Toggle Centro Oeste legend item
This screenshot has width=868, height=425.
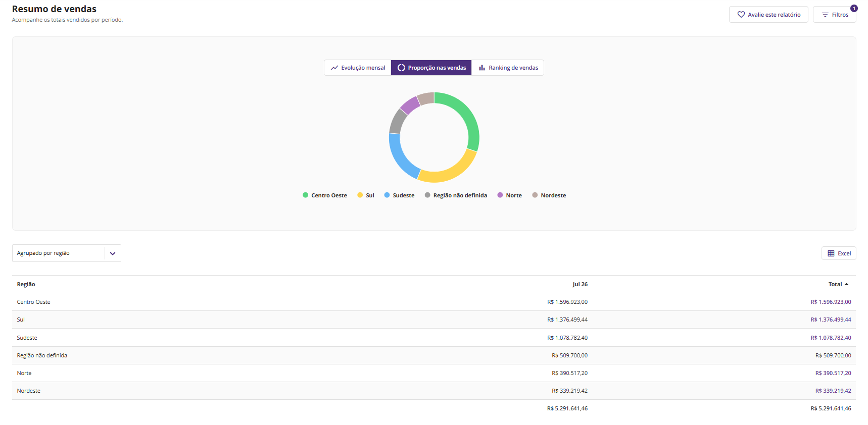tap(325, 195)
